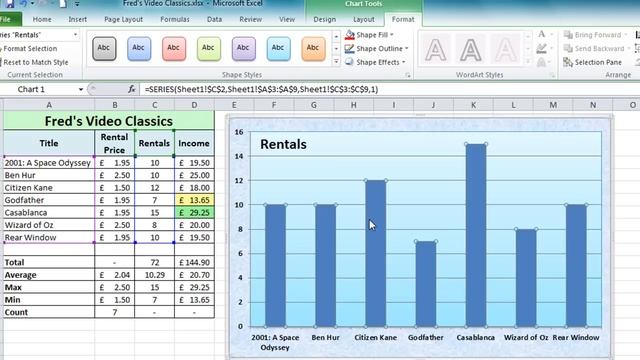
Task: Click the Name Box showing Chart 1
Action: 39,89
